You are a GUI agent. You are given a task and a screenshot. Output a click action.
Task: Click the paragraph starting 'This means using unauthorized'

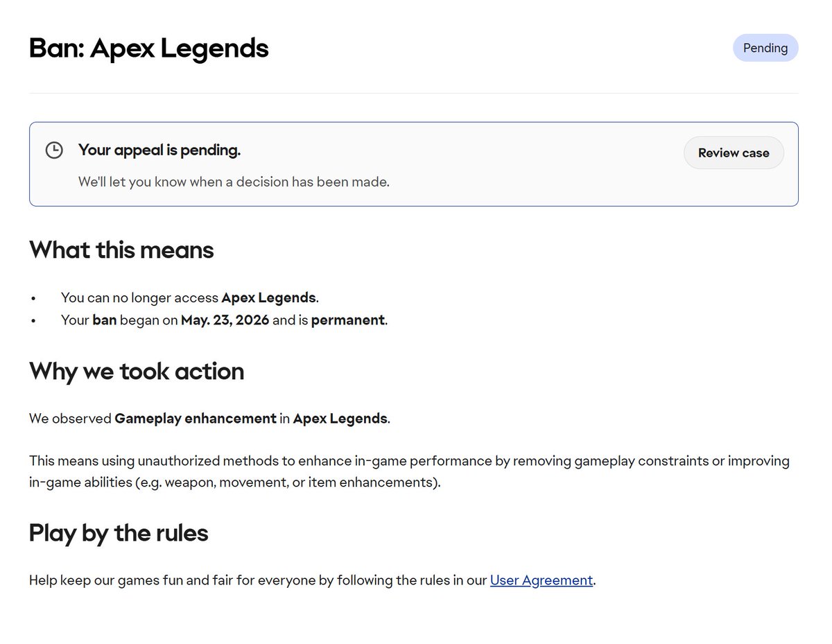(x=409, y=471)
